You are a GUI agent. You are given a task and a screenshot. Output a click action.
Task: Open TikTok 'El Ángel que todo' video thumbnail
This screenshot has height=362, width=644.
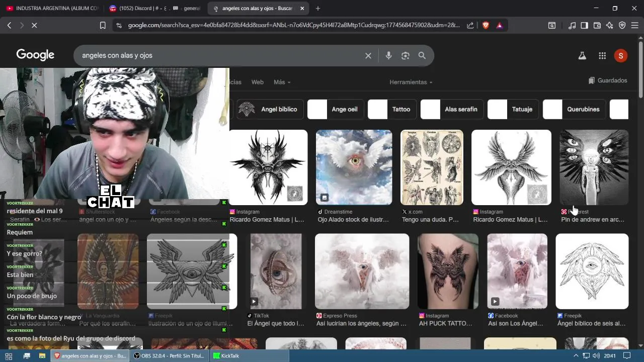click(276, 271)
